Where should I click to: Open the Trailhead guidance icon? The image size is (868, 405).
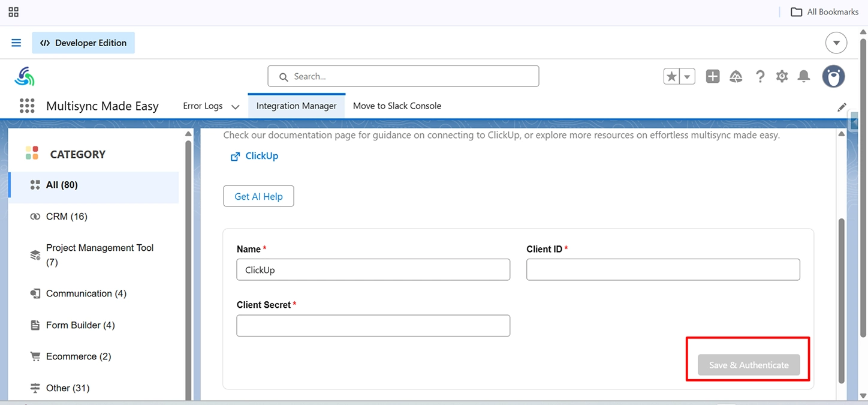point(736,76)
